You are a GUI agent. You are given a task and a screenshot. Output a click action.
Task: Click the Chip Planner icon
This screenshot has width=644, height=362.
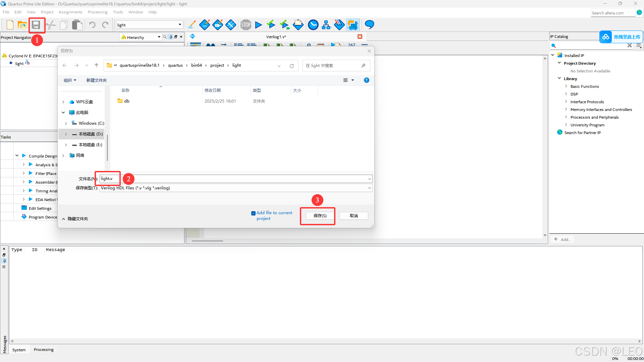click(353, 25)
